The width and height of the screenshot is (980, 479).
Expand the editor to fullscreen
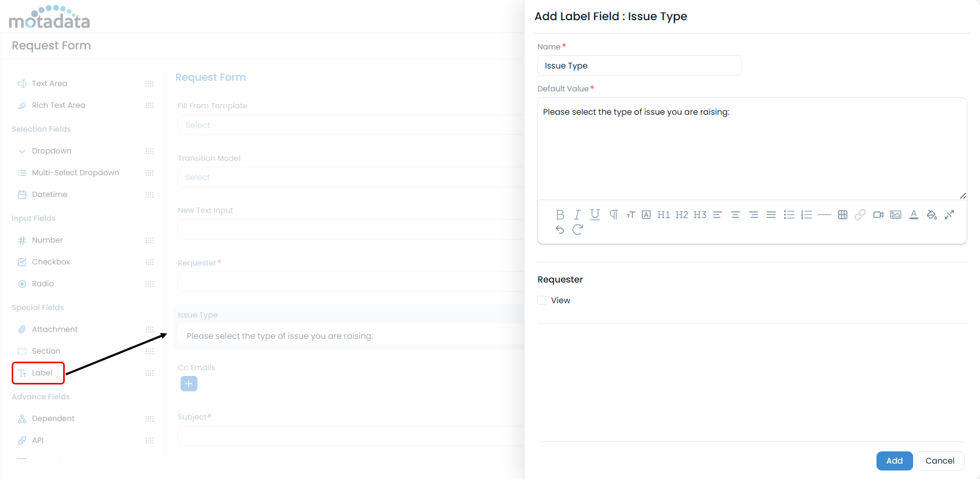click(949, 215)
